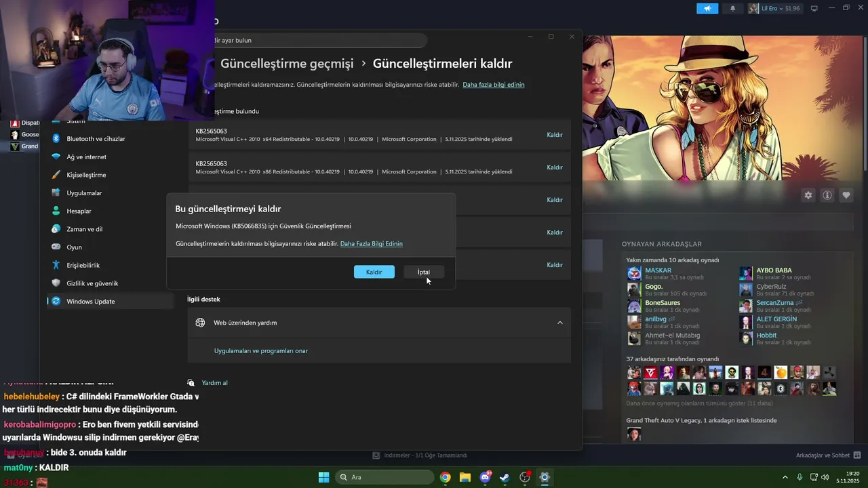The width and height of the screenshot is (868, 488).
Task: Open Steam announcements megaphone button
Action: click(x=707, y=8)
